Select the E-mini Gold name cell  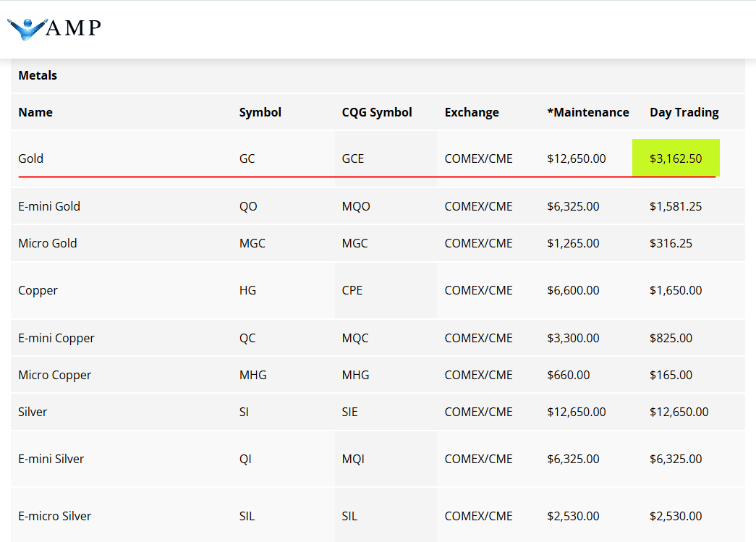(x=49, y=206)
